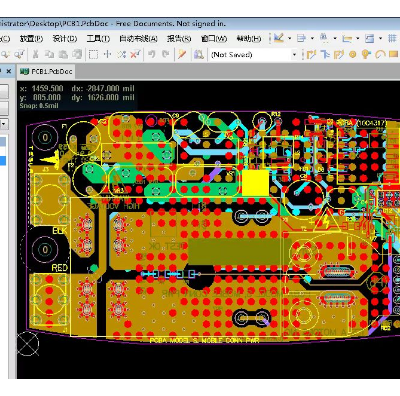The height and width of the screenshot is (396, 400).
Task: Close the left side panel with X
Action: (9, 71)
